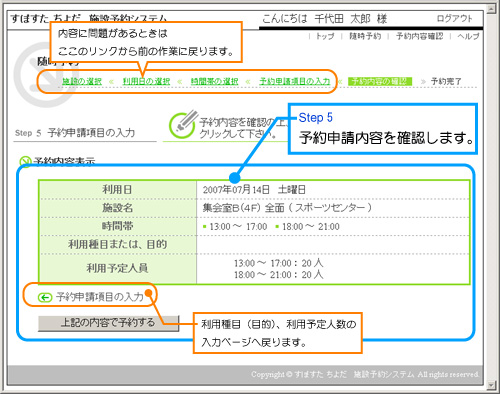500x394 pixels.
Task: Click the すぽすた ちよだ 施設予約システム site title
Action: click(x=89, y=18)
